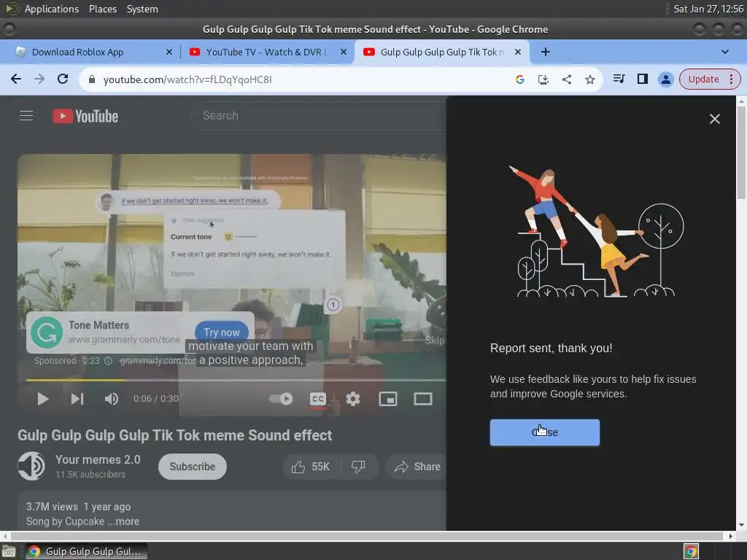Viewport: 747px width, 560px height.
Task: Dismiss the report panel with the X icon
Action: point(714,119)
